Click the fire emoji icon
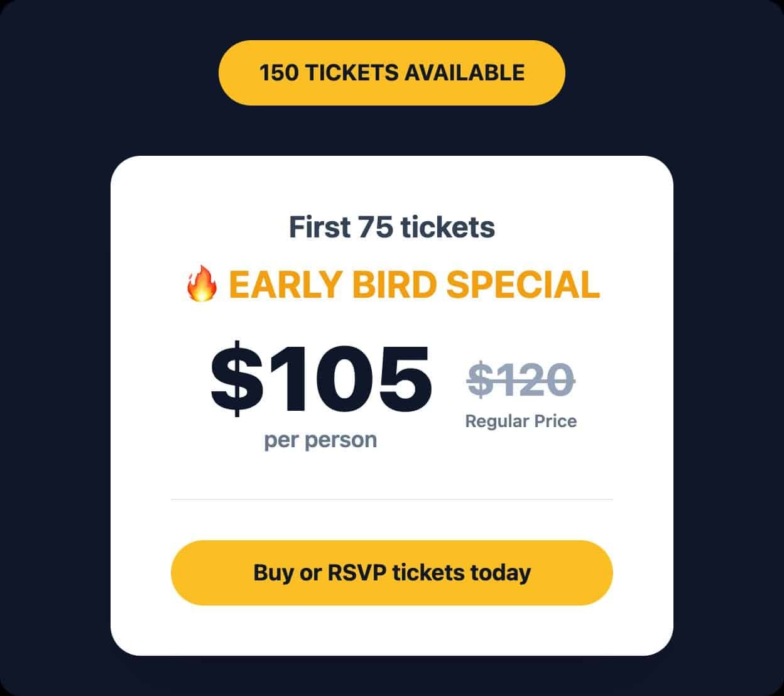 click(202, 285)
